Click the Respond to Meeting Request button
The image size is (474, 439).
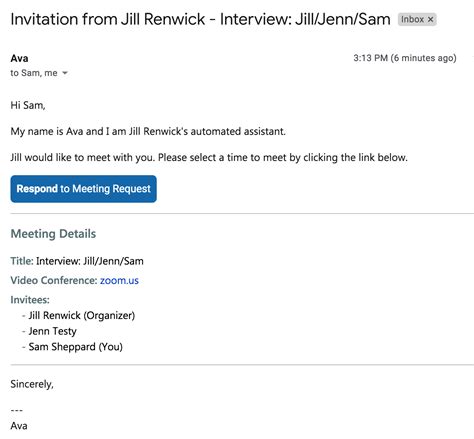coord(83,189)
